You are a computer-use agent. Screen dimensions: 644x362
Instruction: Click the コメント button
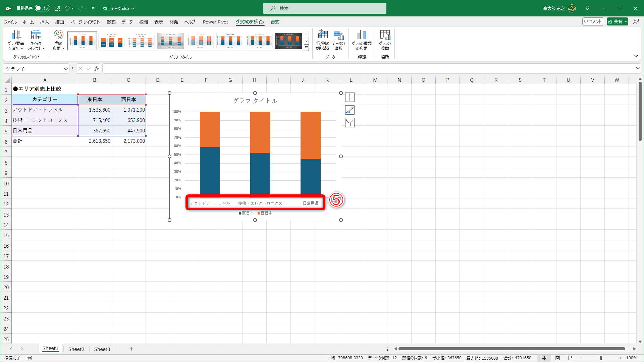point(593,21)
